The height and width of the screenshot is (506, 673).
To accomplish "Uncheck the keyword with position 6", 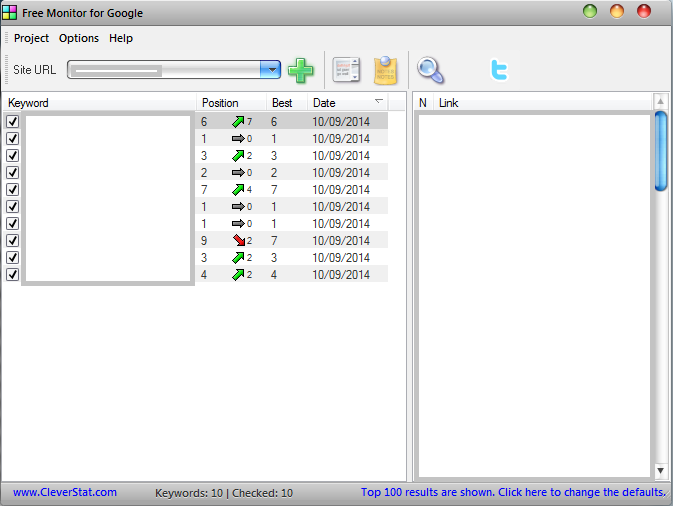I will coord(12,121).
